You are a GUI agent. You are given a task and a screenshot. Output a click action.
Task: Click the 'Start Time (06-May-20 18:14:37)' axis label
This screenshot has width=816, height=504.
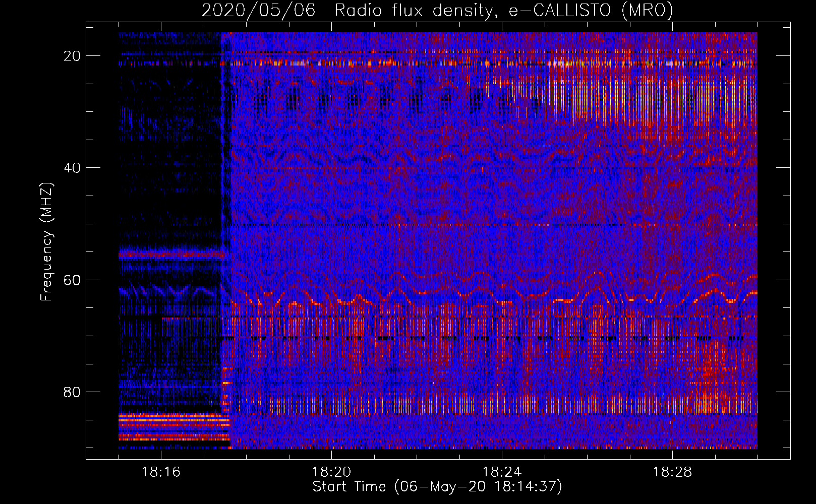point(437,487)
